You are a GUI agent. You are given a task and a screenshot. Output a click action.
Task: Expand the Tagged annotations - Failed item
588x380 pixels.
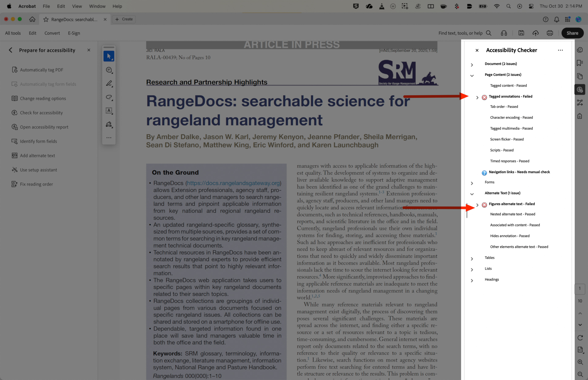pyautogui.click(x=477, y=97)
